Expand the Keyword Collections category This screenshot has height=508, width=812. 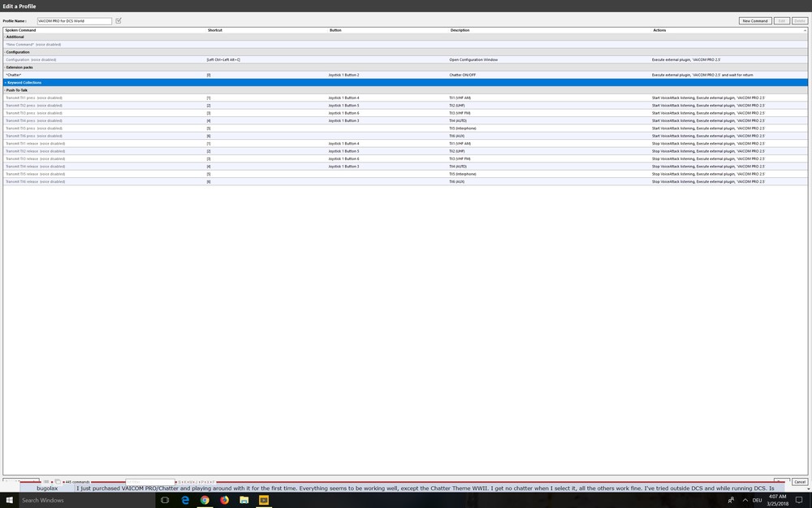[x=6, y=82]
